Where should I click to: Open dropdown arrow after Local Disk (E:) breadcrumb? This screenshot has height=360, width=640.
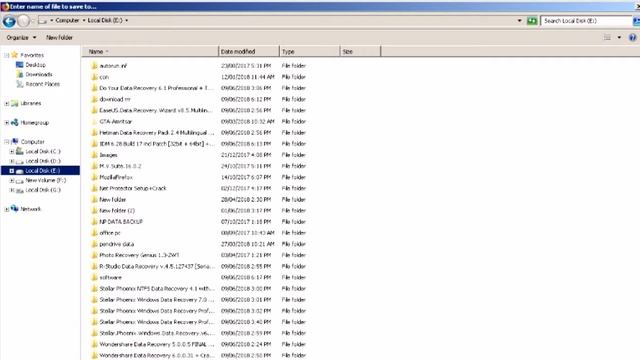[x=127, y=20]
